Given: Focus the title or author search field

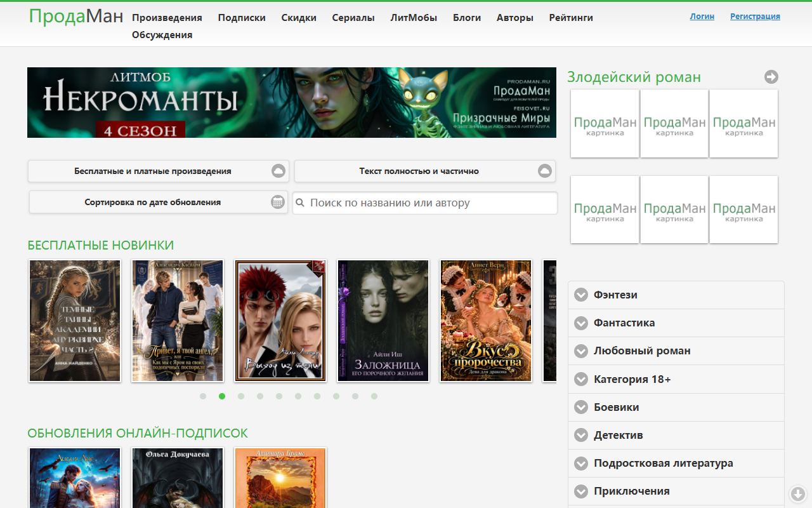Looking at the screenshot, I should 425,203.
